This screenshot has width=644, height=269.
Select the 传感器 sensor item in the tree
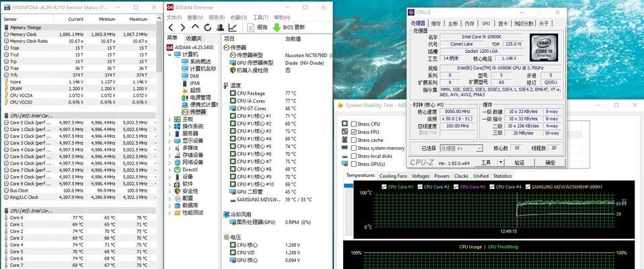click(193, 112)
